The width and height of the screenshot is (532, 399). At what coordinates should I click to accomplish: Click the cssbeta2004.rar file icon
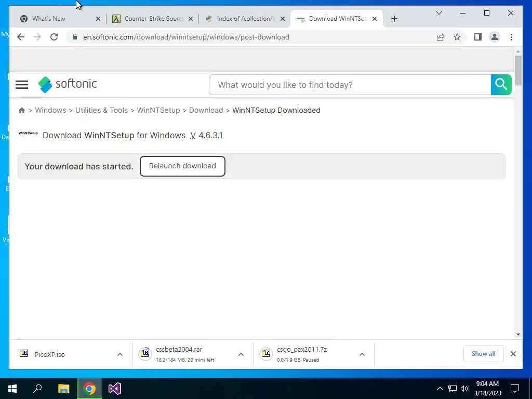point(145,353)
